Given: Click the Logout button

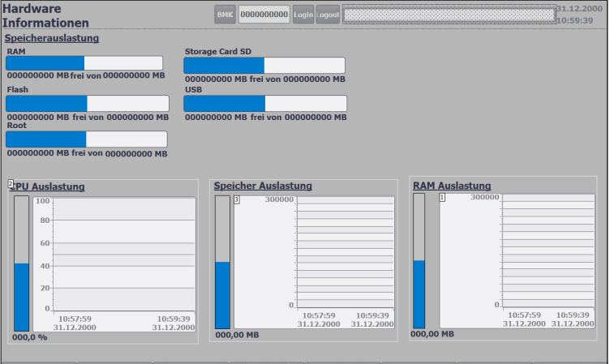Looking at the screenshot, I should coord(328,15).
